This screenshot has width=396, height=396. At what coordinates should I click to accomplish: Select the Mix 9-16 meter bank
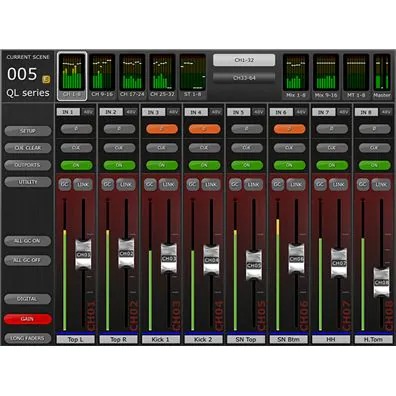coord(326,76)
